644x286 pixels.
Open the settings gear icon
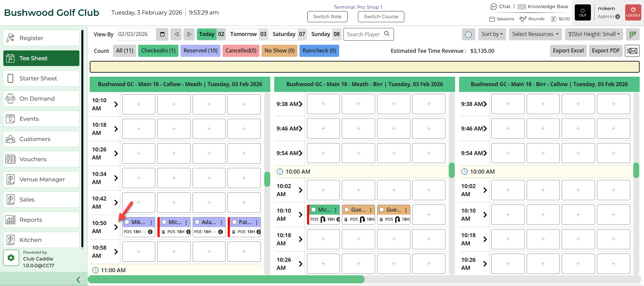11,258
